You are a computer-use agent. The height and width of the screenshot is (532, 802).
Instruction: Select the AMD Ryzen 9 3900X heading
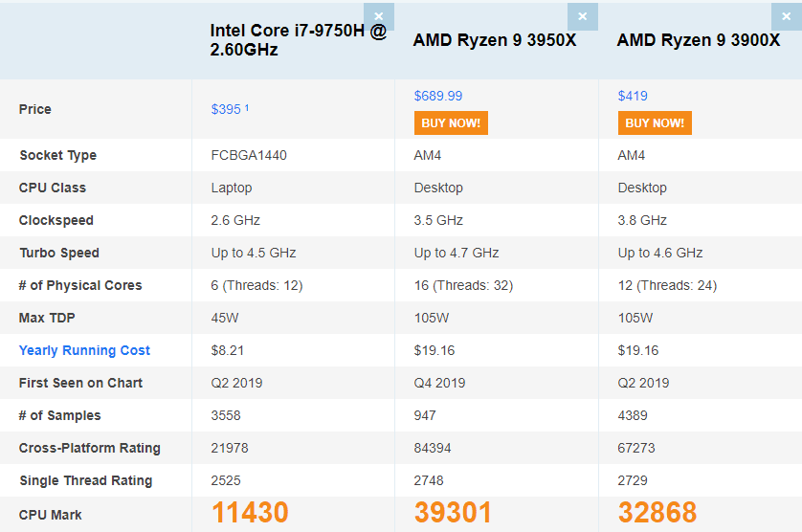point(699,40)
